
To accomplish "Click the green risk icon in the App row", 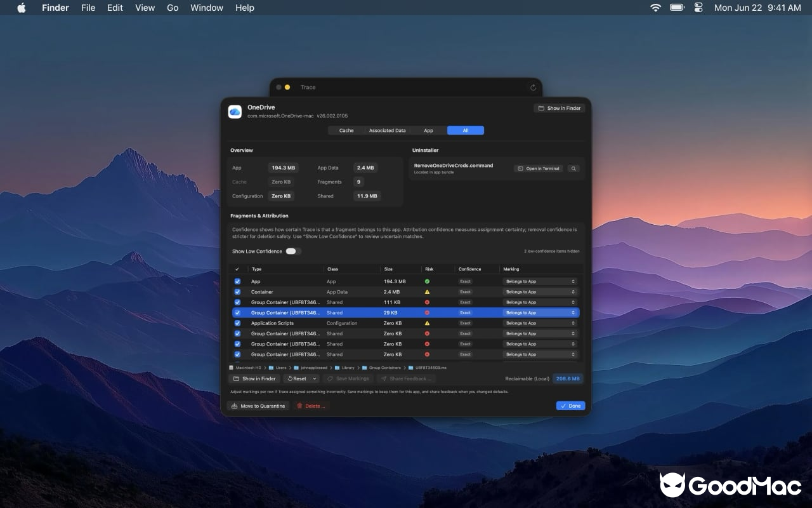I will coord(427,281).
